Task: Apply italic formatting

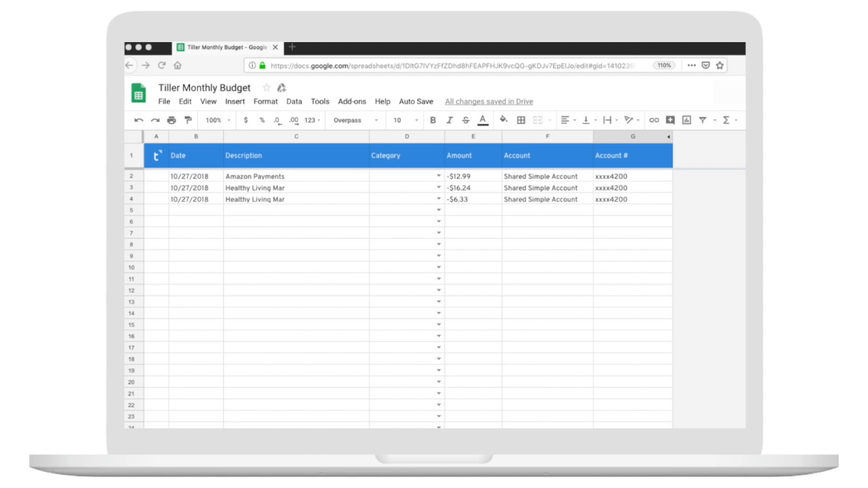Action: (x=449, y=120)
